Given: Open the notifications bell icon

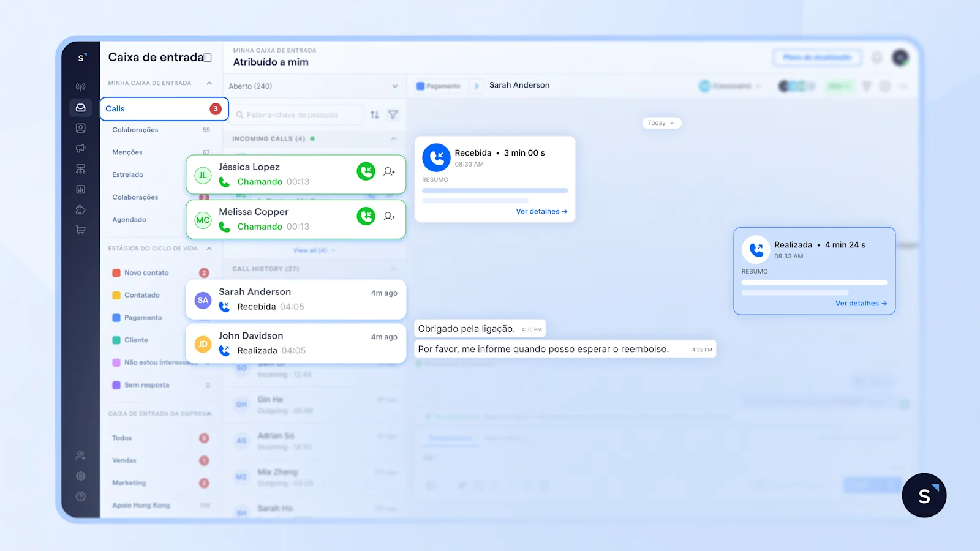Looking at the screenshot, I should point(877,58).
